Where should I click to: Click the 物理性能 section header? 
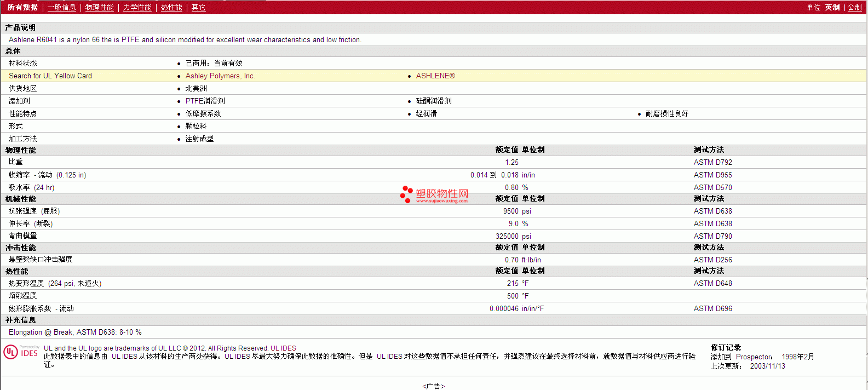pos(20,150)
